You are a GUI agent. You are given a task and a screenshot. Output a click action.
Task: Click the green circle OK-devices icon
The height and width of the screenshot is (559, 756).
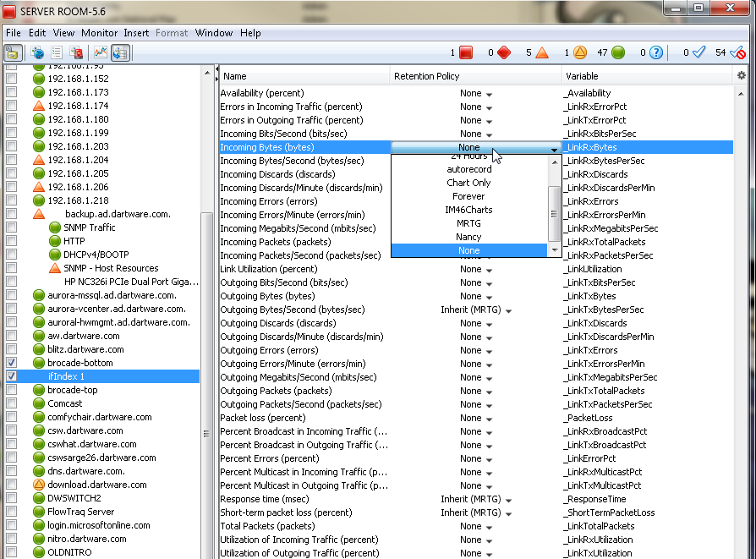(x=618, y=52)
